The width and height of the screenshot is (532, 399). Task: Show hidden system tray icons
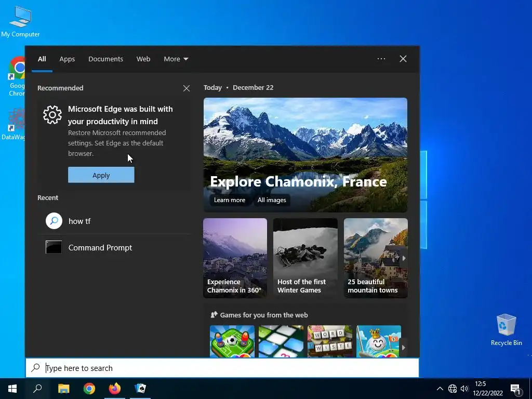tap(440, 389)
